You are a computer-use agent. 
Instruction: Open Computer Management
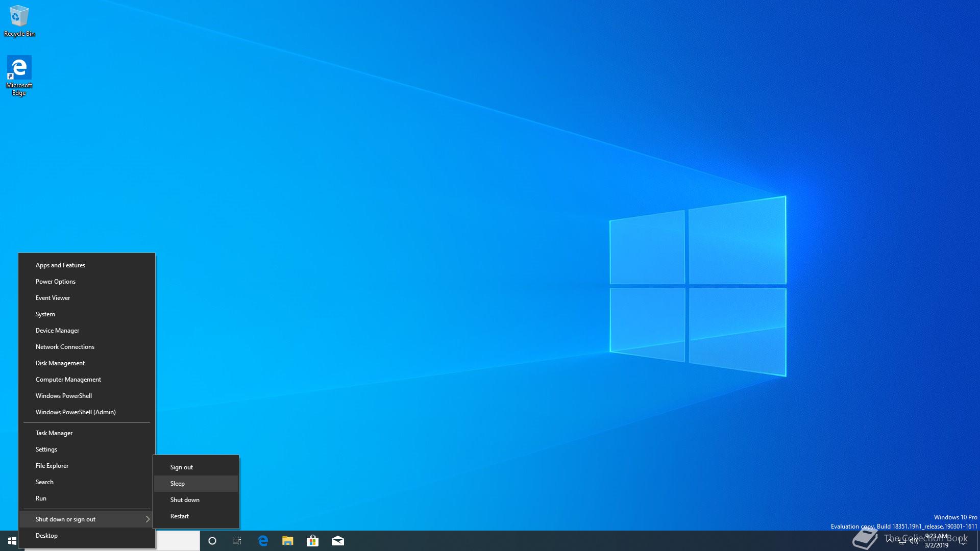click(87, 380)
